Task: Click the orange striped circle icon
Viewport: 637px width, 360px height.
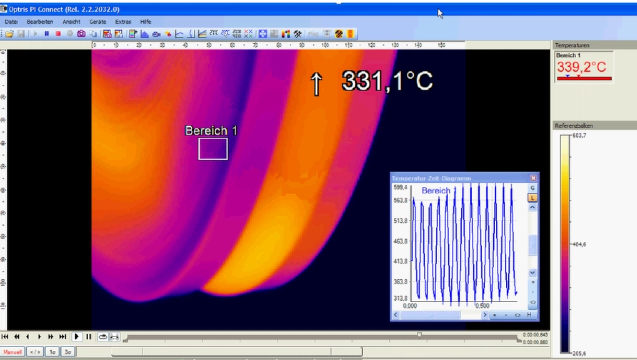Action: (x=339, y=34)
